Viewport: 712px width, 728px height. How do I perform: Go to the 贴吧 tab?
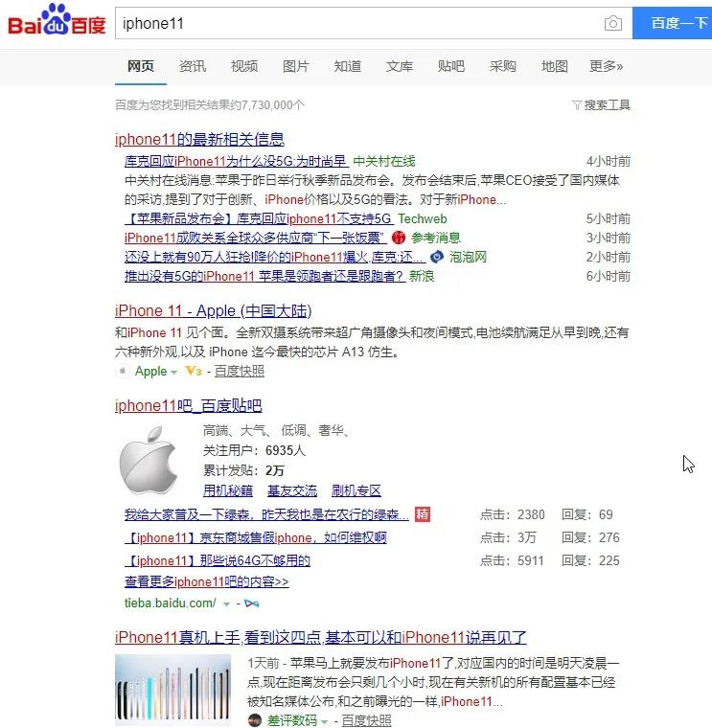(451, 66)
